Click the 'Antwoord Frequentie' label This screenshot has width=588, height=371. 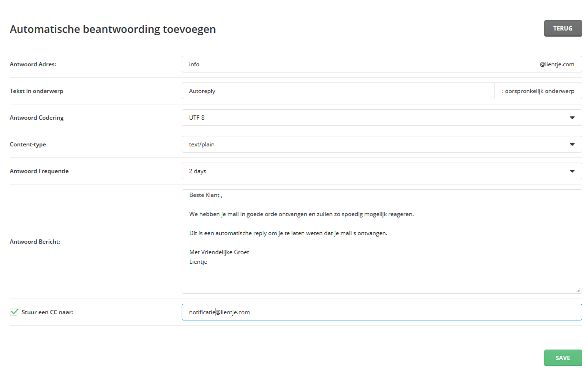[x=39, y=171]
